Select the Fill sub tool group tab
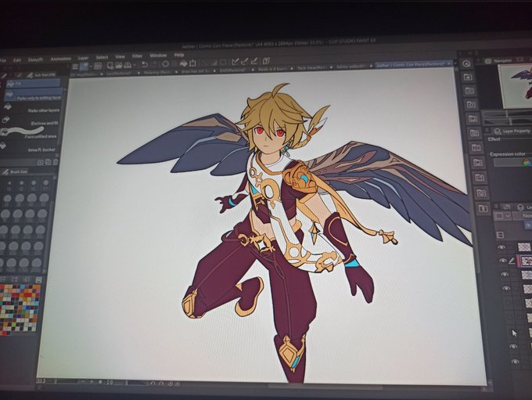 [x=33, y=84]
